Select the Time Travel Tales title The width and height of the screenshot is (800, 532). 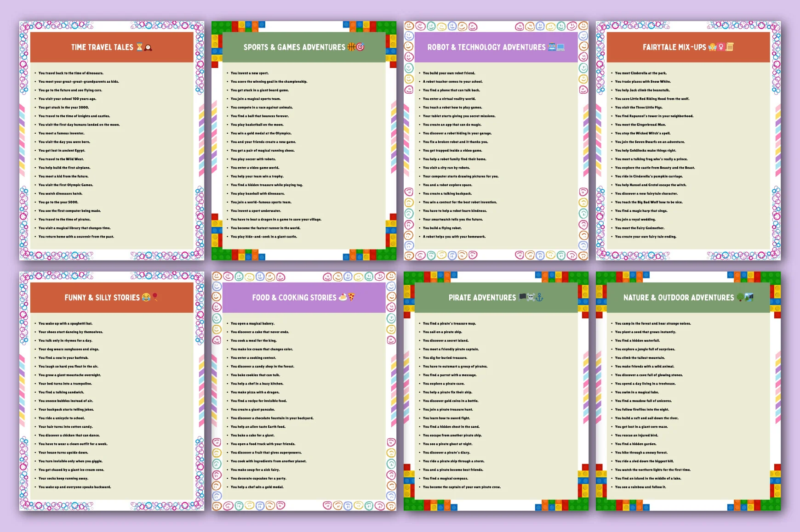pyautogui.click(x=102, y=47)
